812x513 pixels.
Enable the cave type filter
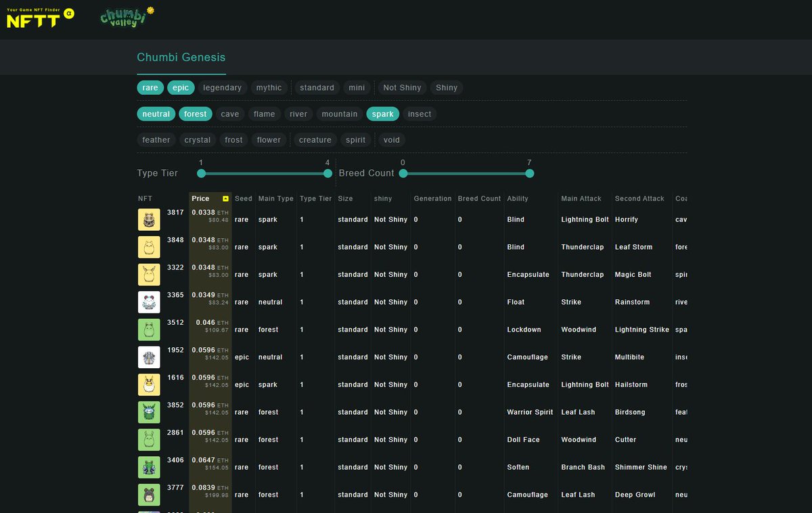(x=230, y=114)
